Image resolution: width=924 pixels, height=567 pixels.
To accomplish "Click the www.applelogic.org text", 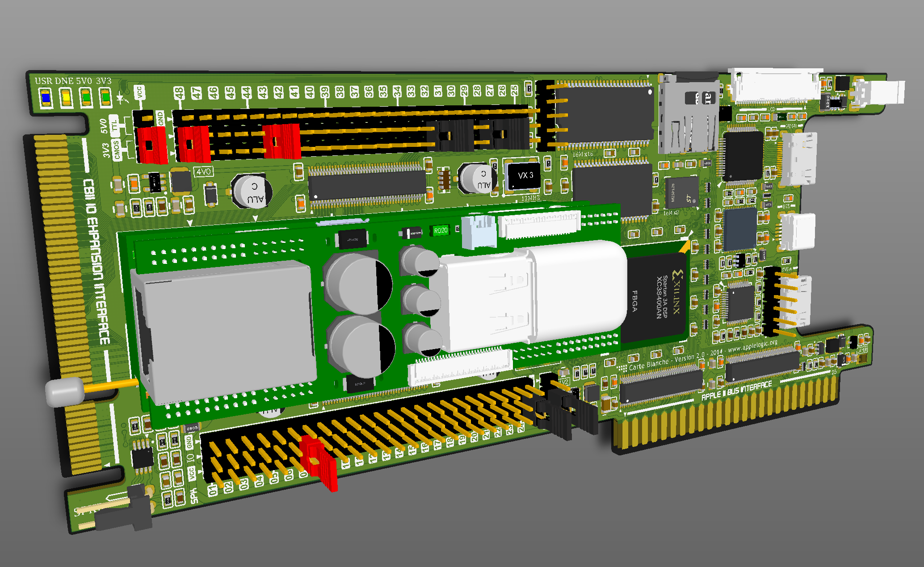I will coord(752,347).
